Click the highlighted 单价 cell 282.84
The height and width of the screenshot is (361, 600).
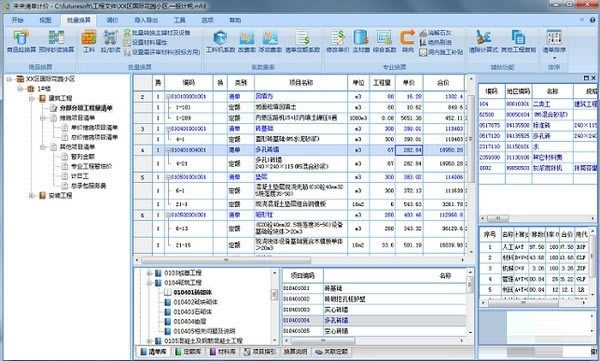[409, 150]
